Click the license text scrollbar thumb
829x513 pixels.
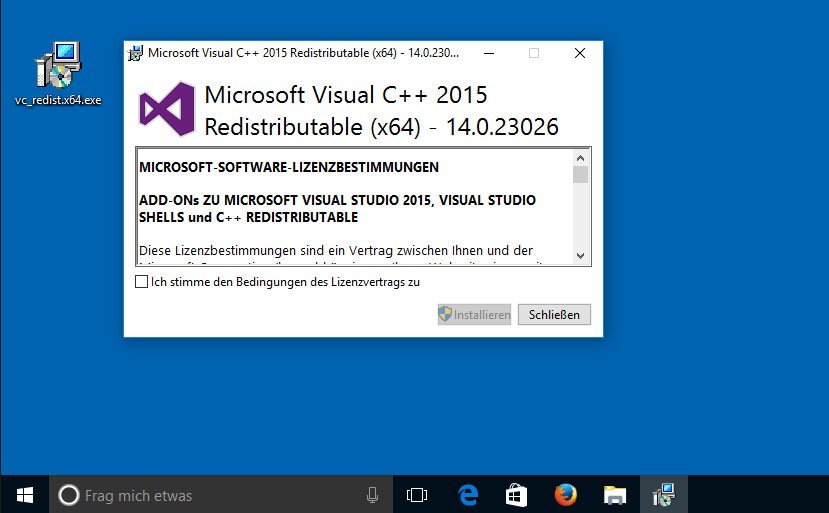point(580,175)
